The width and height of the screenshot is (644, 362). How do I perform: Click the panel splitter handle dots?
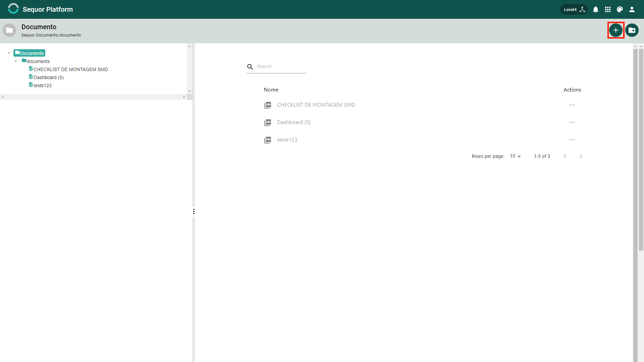pos(194,212)
